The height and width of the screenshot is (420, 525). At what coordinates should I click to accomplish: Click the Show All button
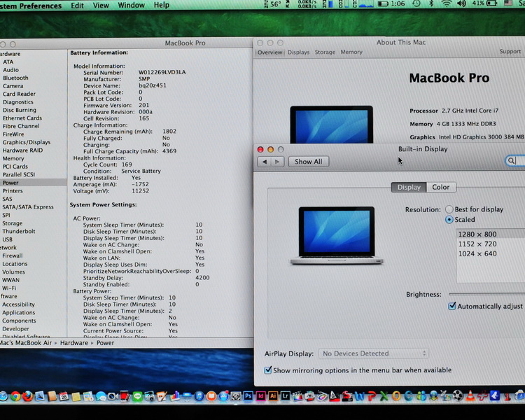click(x=309, y=162)
